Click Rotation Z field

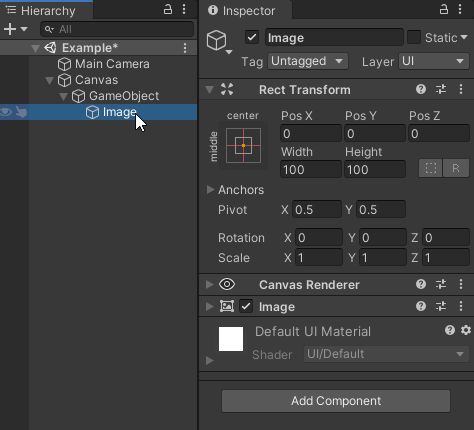[446, 237]
